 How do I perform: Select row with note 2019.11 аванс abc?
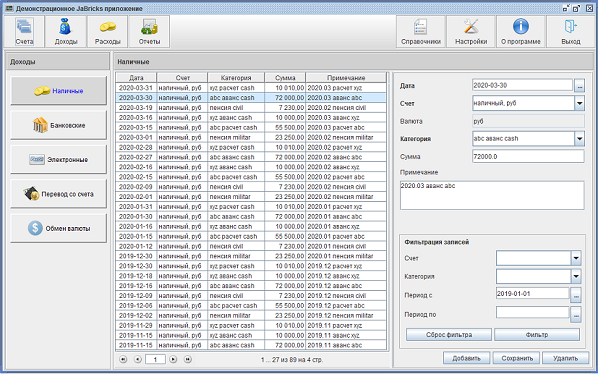(251, 345)
